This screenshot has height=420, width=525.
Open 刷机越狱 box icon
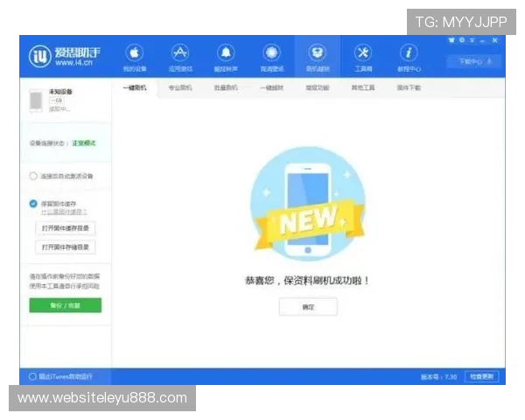318,52
